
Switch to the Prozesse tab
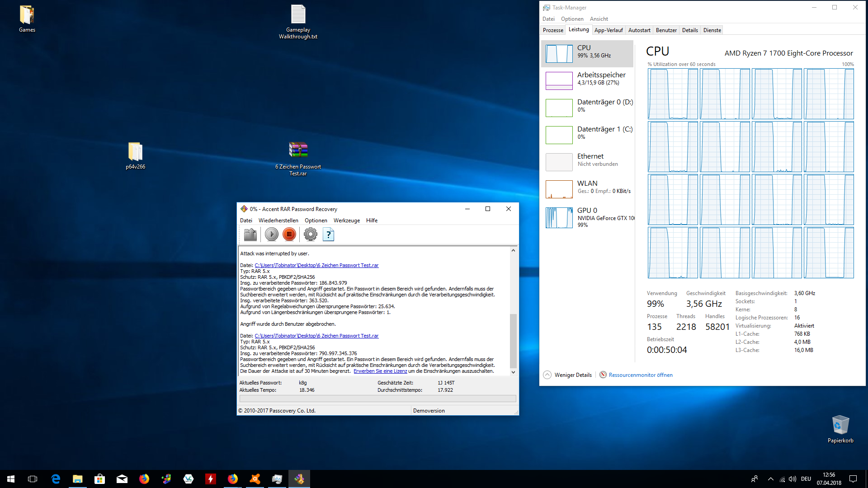[x=553, y=30]
